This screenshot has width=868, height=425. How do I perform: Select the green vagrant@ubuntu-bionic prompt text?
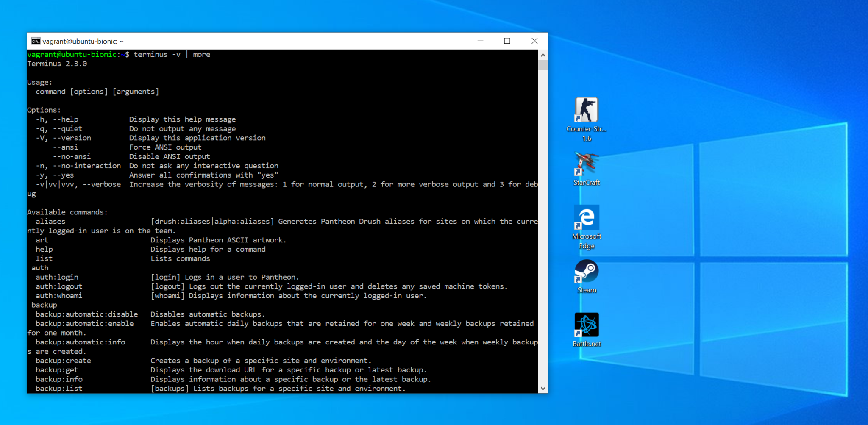72,54
